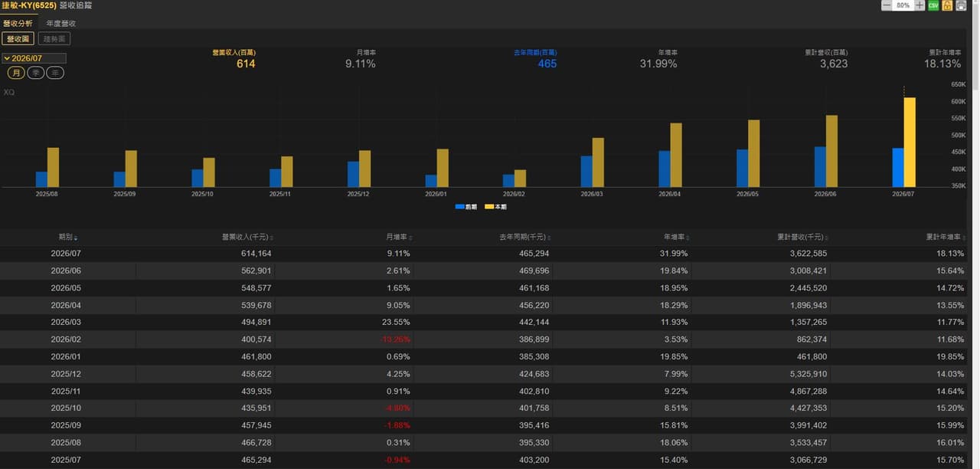Click the 2026/03 axis label on chart

pos(592,194)
